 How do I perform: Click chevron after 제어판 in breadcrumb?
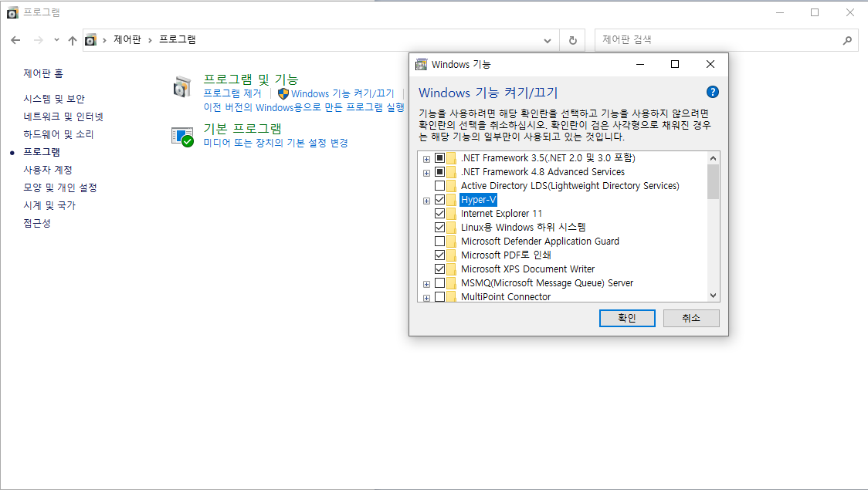tap(150, 40)
